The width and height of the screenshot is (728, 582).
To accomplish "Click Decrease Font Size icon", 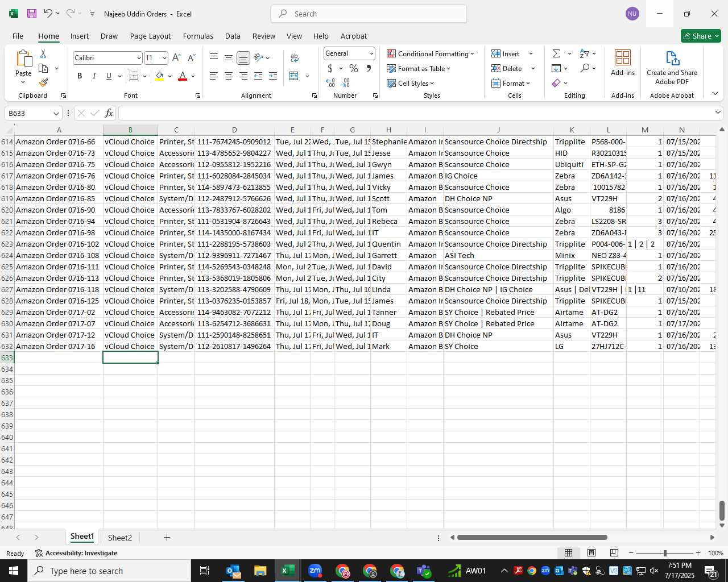I will (x=191, y=57).
